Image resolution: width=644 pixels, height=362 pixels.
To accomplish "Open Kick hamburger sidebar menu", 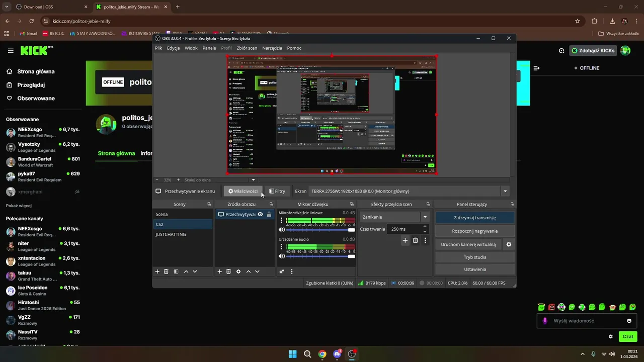I will [x=11, y=51].
